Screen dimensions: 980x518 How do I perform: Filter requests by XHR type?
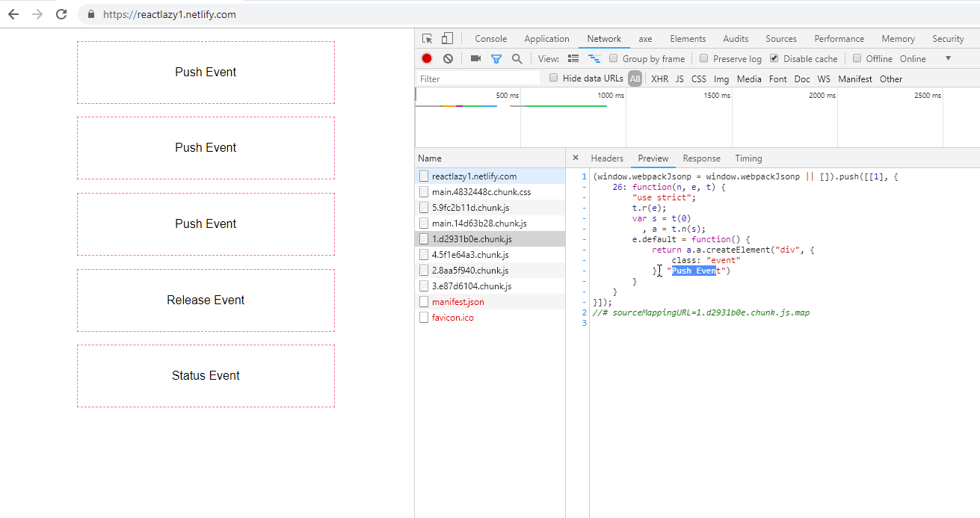[x=659, y=79]
